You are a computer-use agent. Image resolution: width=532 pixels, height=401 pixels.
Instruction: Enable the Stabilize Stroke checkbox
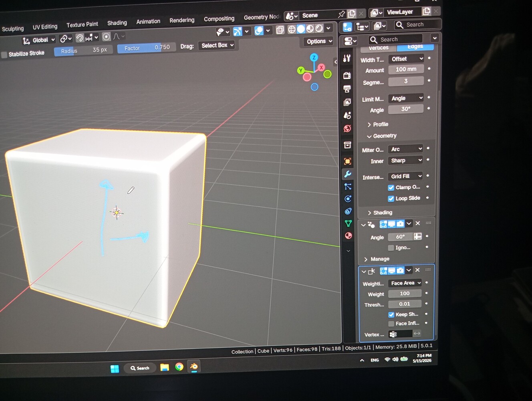(x=4, y=55)
